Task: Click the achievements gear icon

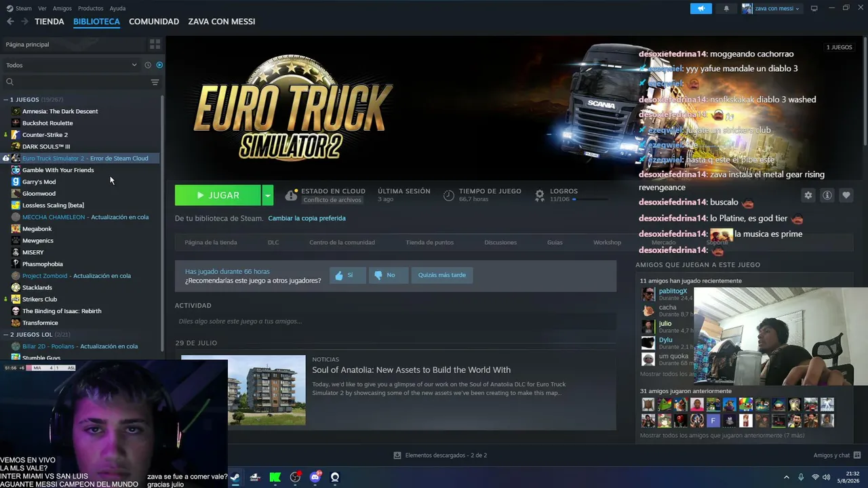Action: click(540, 195)
